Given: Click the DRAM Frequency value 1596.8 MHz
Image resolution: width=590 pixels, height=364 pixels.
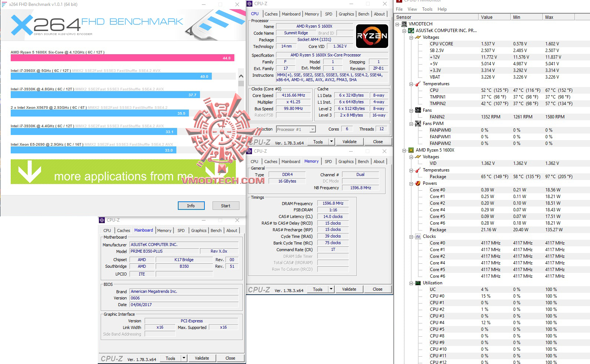Looking at the screenshot, I should pos(333,203).
